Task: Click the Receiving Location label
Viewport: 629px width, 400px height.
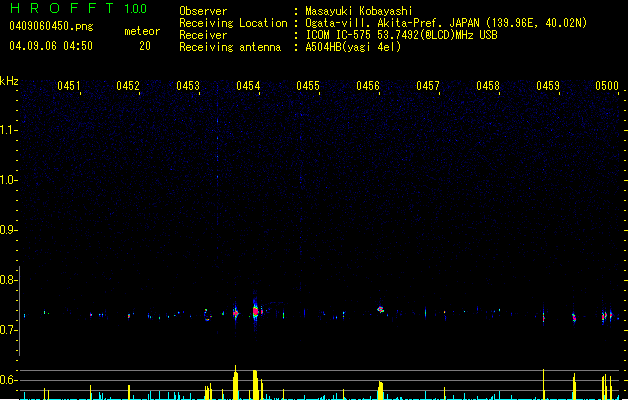Action: tap(233, 23)
